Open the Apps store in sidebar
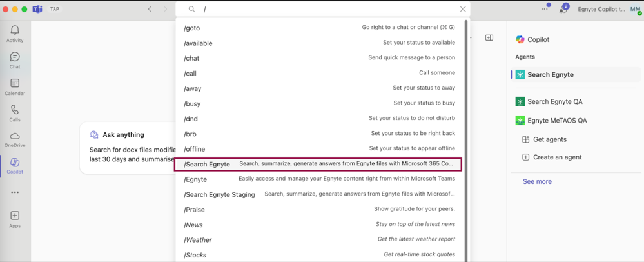644x262 pixels. click(15, 219)
